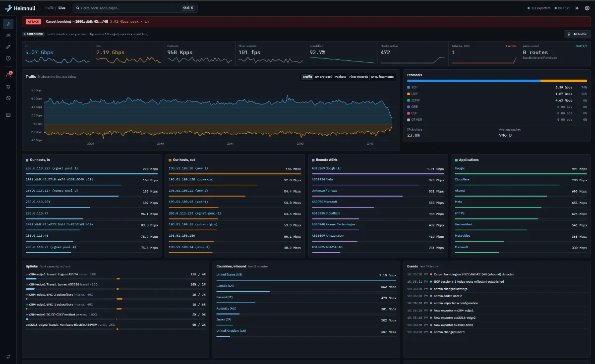Image resolution: width=595 pixels, height=364 pixels.
Task: Open the Attacks, 24 h stat card
Action: click(483, 53)
